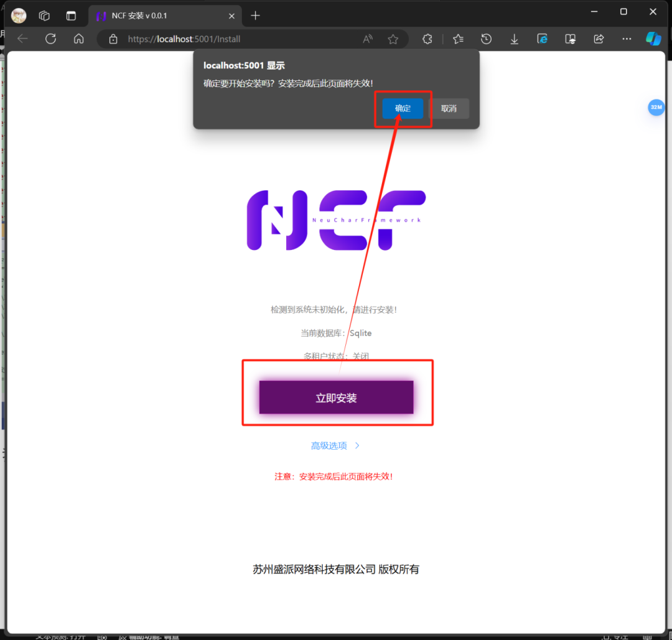
Task: Click the red 注意 warning text
Action: pos(334,476)
